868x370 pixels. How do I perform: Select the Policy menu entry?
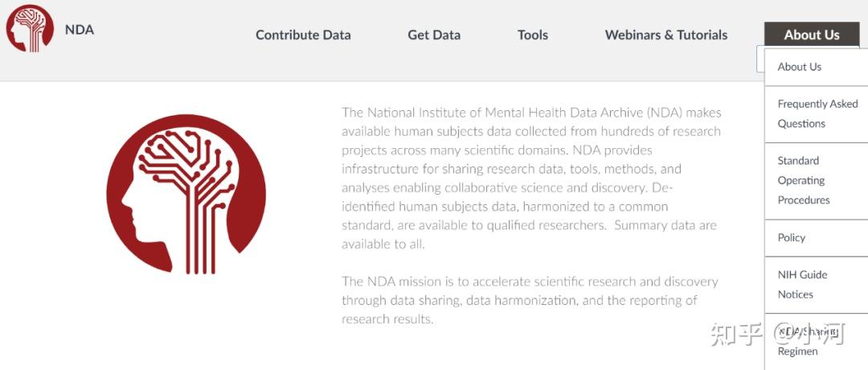coord(792,237)
